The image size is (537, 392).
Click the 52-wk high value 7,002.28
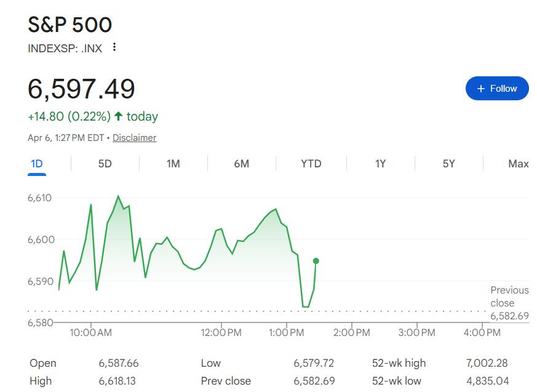point(488,363)
